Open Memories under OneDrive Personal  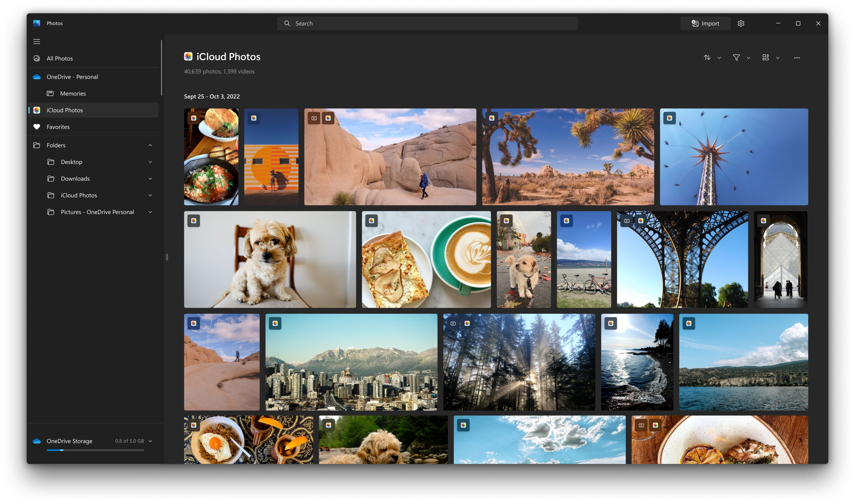(73, 93)
